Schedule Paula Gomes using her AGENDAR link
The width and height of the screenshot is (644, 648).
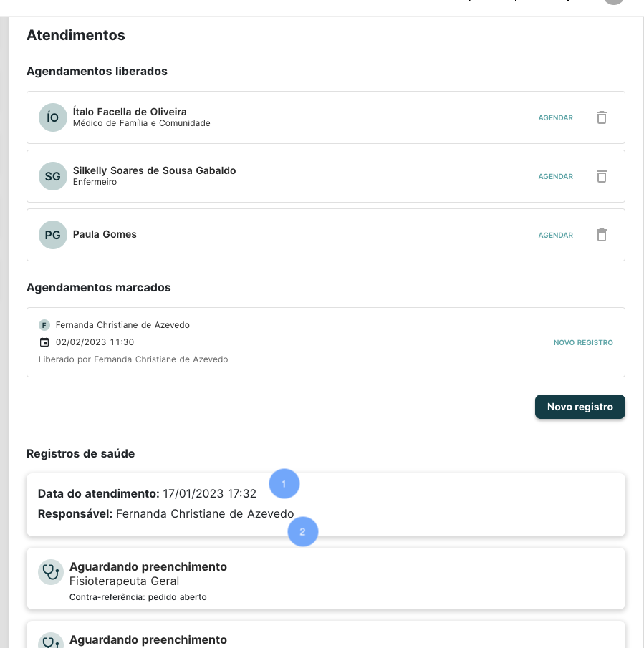point(555,235)
